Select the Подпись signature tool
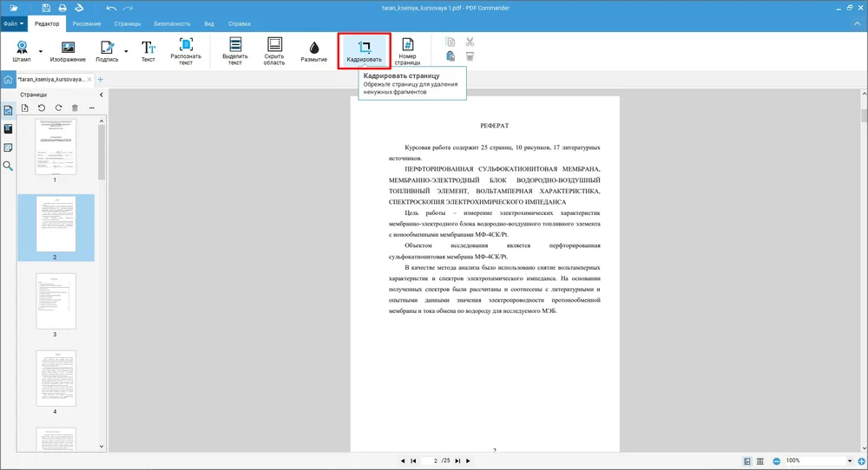Screen dimensions: 868x470 [x=107, y=51]
